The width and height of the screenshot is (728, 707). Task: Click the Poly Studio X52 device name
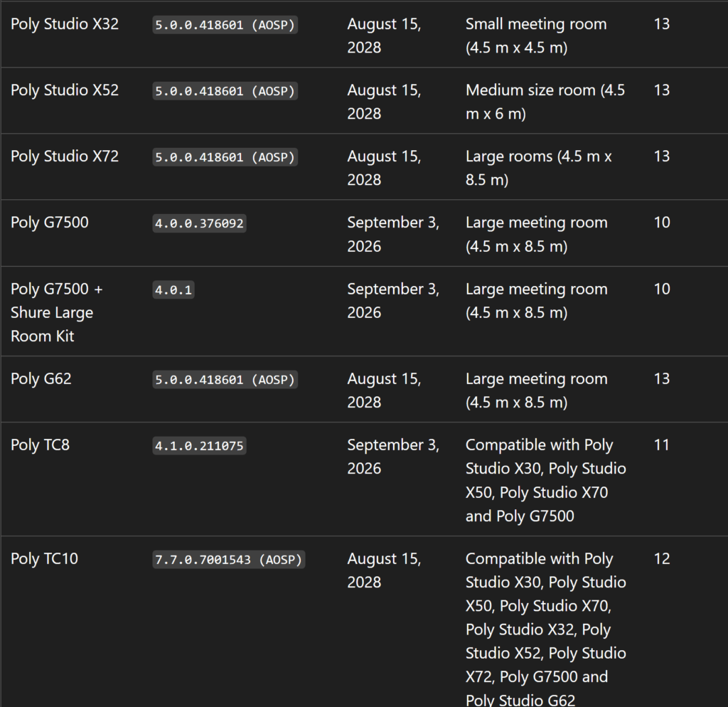65,90
